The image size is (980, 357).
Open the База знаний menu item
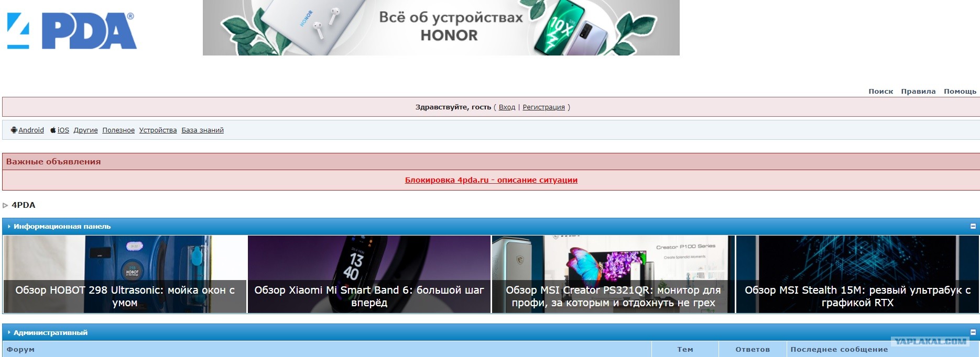point(202,130)
